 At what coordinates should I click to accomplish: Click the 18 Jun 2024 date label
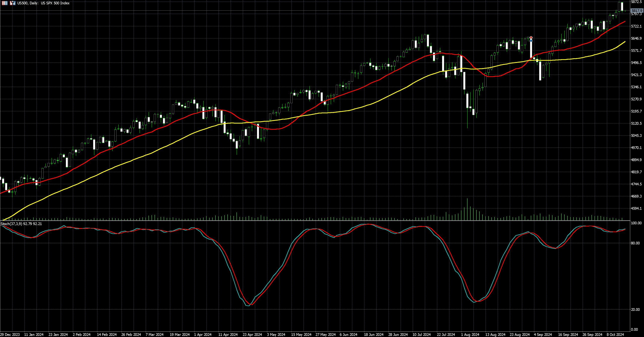click(x=374, y=335)
